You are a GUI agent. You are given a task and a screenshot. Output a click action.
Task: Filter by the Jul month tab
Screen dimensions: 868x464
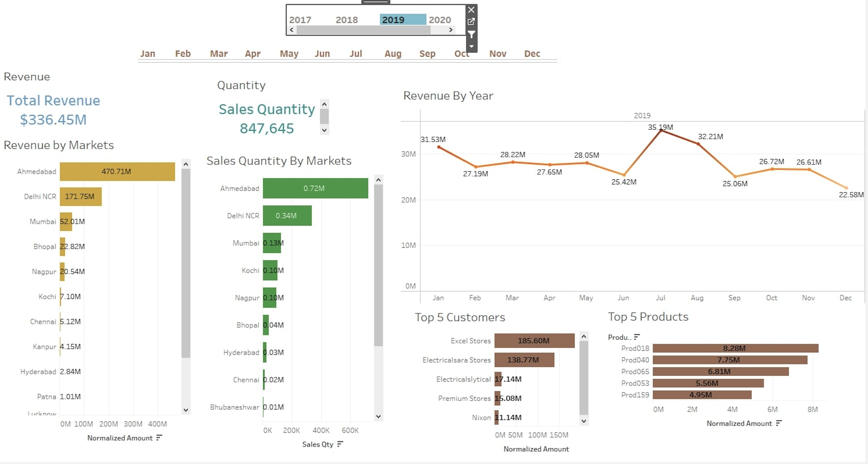[x=356, y=54]
